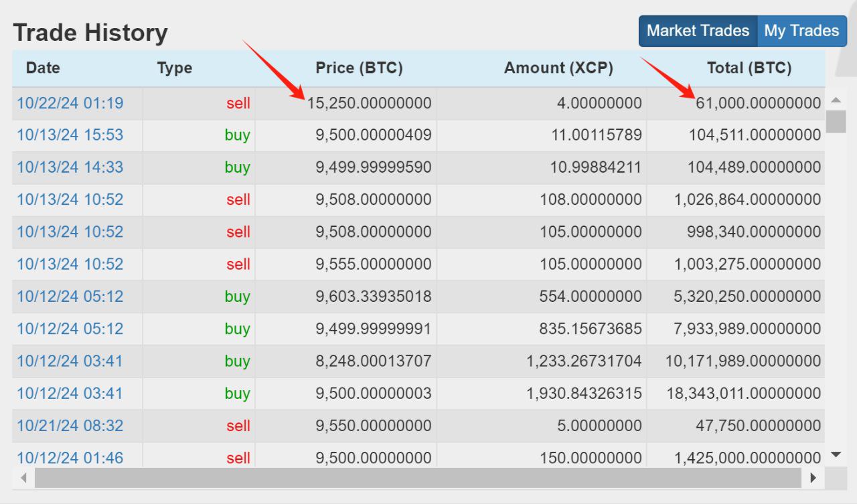Click the Total (BTC) column header

(749, 68)
